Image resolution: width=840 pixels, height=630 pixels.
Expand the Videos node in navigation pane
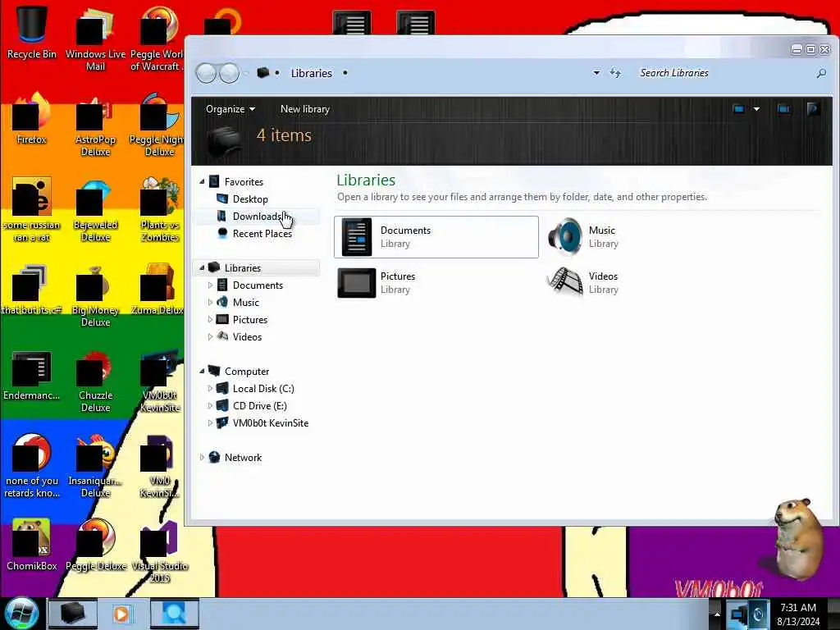210,336
